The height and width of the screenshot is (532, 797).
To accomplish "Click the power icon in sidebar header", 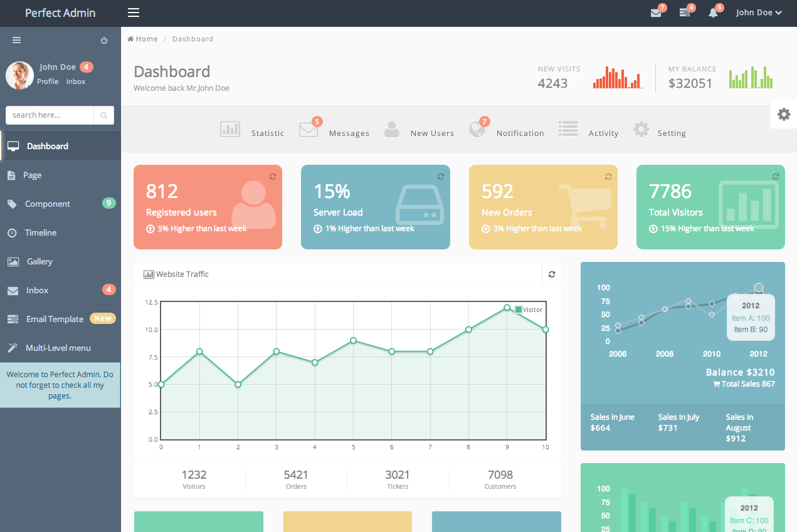I will [x=104, y=41].
